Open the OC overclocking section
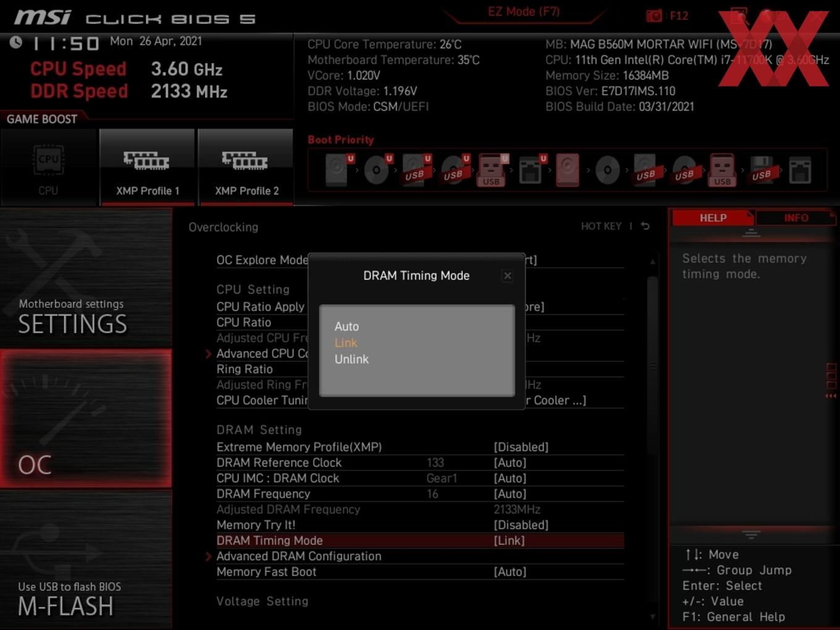Viewport: 840px width, 630px height. coord(86,419)
